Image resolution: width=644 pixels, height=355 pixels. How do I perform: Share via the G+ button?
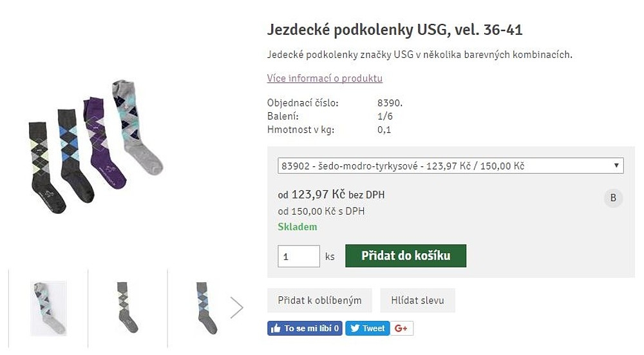point(401,329)
